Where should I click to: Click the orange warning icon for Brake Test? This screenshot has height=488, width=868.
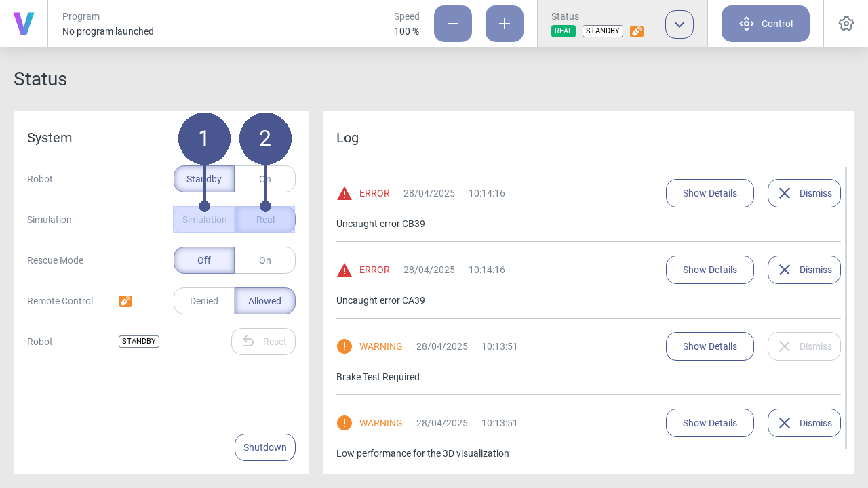coord(344,346)
